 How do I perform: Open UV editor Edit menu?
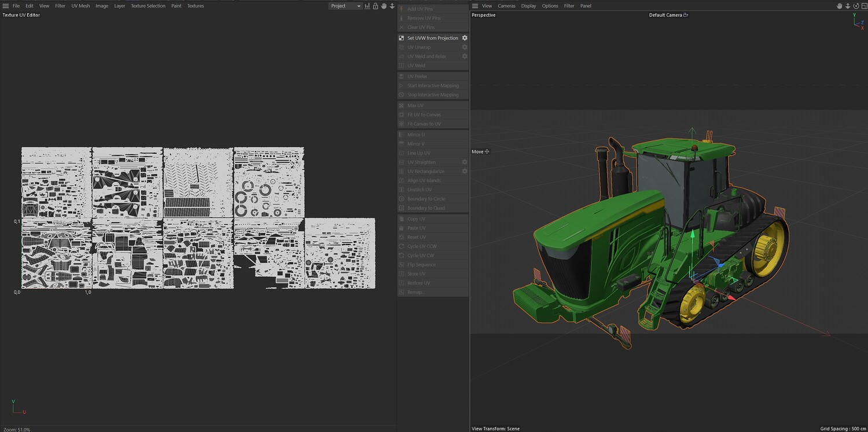pos(30,6)
